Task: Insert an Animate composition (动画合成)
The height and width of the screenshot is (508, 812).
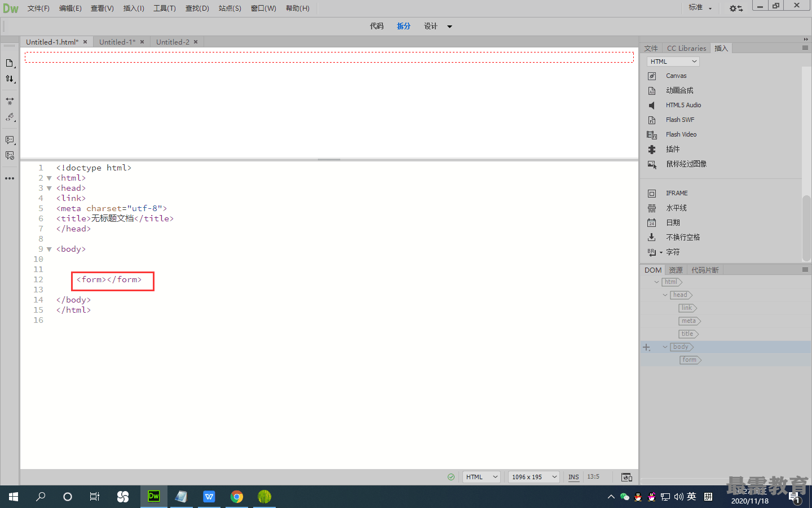Action: (679, 90)
